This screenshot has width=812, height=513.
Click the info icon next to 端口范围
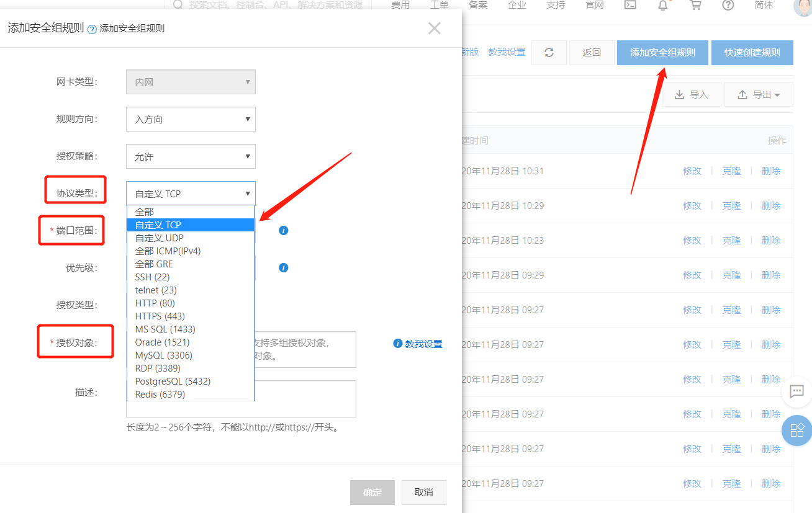point(284,230)
